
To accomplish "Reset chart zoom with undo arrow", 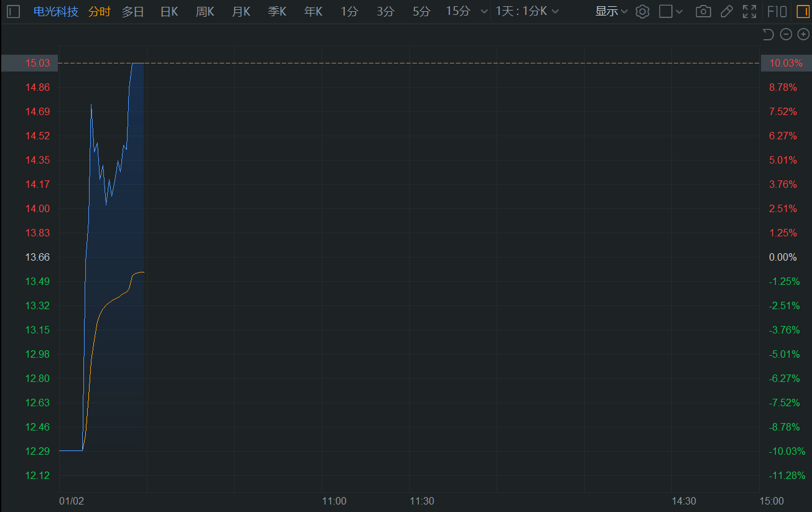I will 768,35.
